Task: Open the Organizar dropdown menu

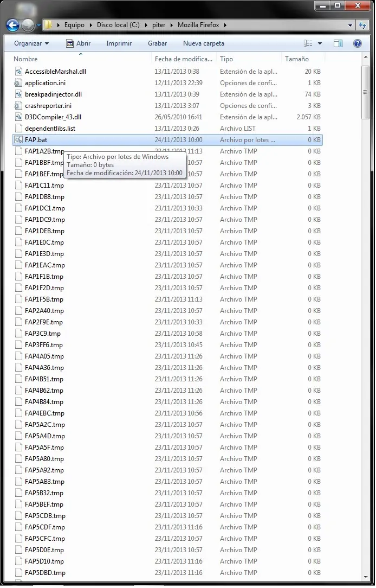Action: 31,43
